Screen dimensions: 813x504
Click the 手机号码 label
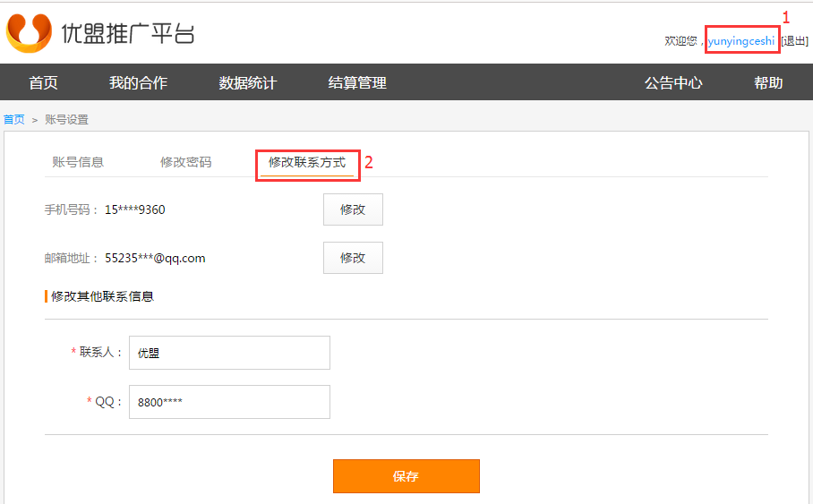click(x=67, y=209)
